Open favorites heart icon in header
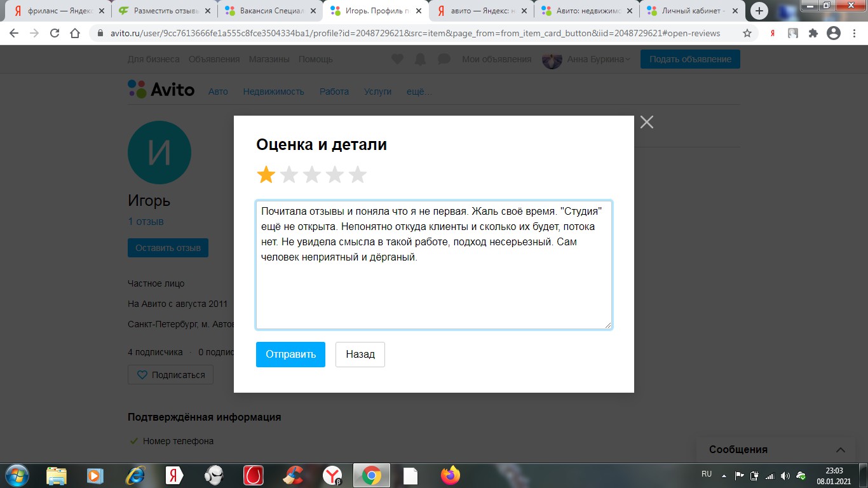 coord(397,59)
